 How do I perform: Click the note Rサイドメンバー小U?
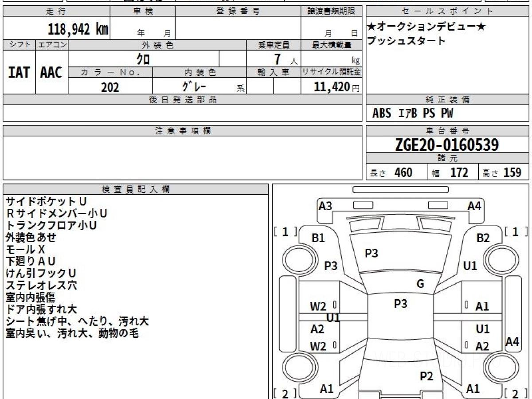[x=56, y=214]
